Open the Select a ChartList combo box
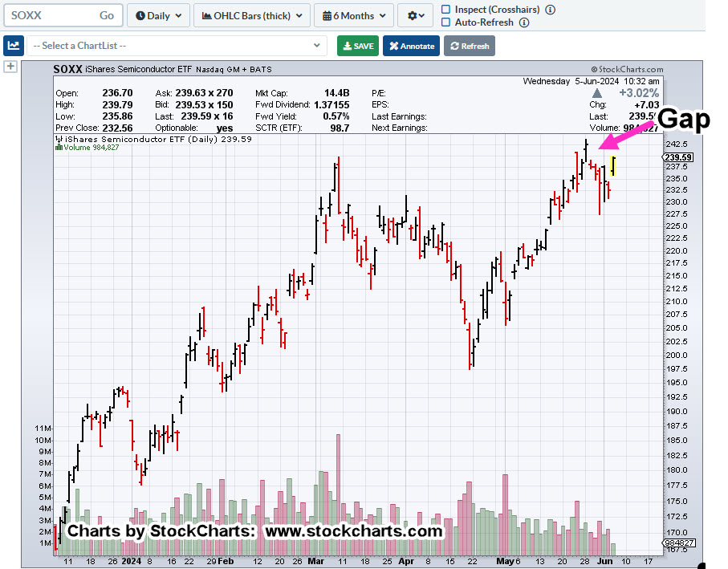728x569 pixels. (177, 46)
